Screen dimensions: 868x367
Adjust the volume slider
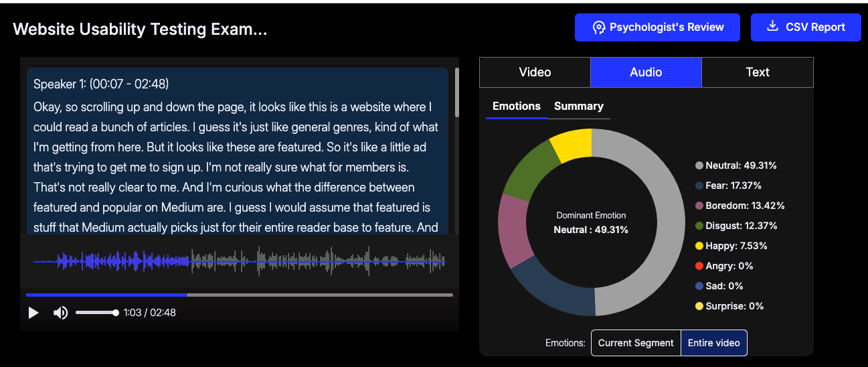[97, 313]
